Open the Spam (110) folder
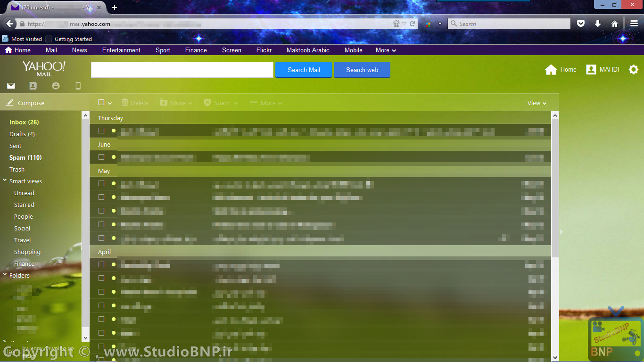Image resolution: width=644 pixels, height=362 pixels. pyautogui.click(x=25, y=157)
